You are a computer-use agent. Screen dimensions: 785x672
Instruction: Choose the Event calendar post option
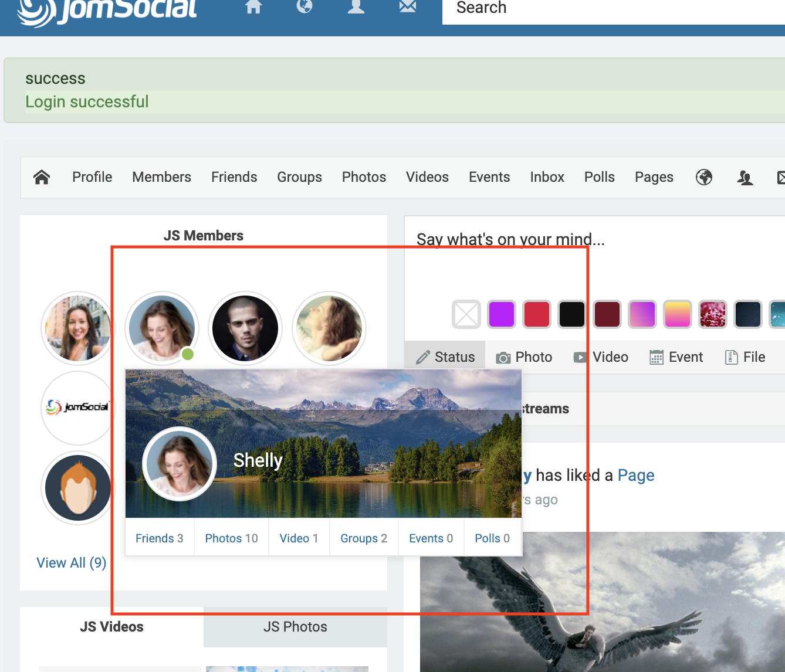pos(676,357)
